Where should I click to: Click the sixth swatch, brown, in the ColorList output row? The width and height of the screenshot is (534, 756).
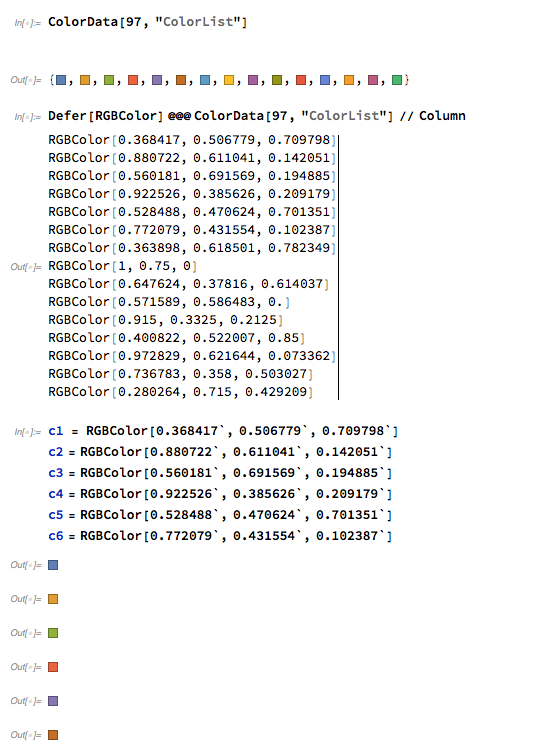tap(181, 80)
